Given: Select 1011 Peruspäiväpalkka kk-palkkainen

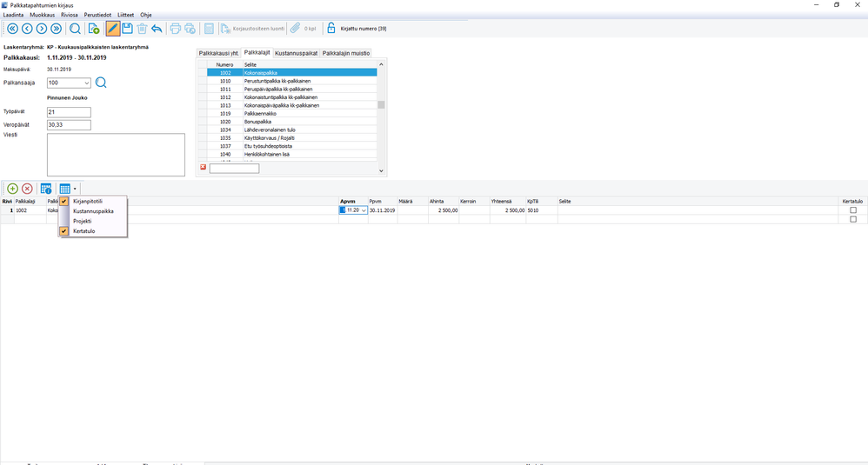Looking at the screenshot, I should pos(291,89).
